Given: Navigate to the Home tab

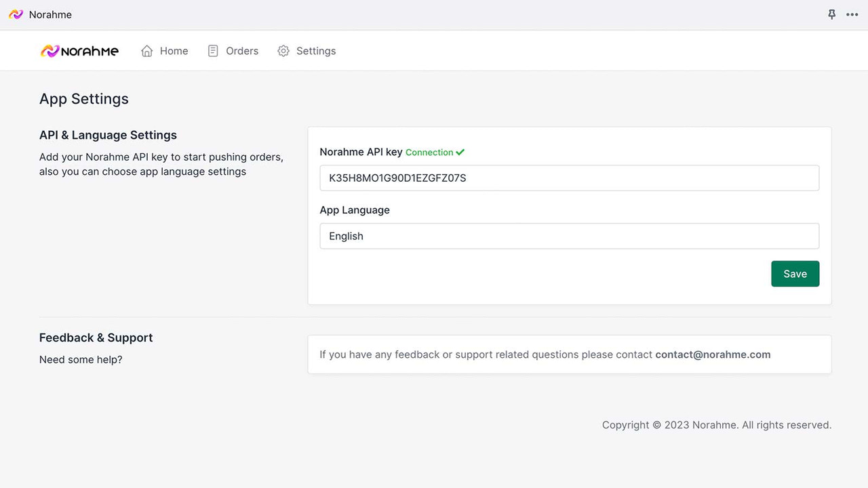Looking at the screenshot, I should [x=174, y=50].
